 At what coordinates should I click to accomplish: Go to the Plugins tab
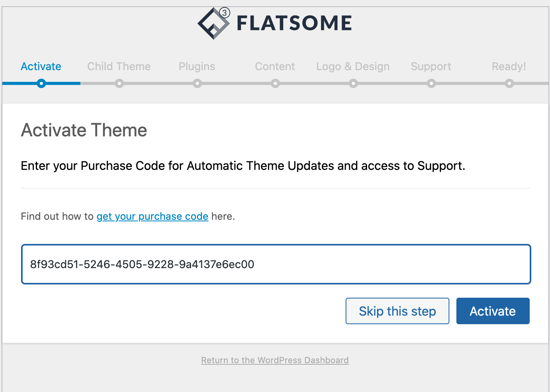[197, 67]
